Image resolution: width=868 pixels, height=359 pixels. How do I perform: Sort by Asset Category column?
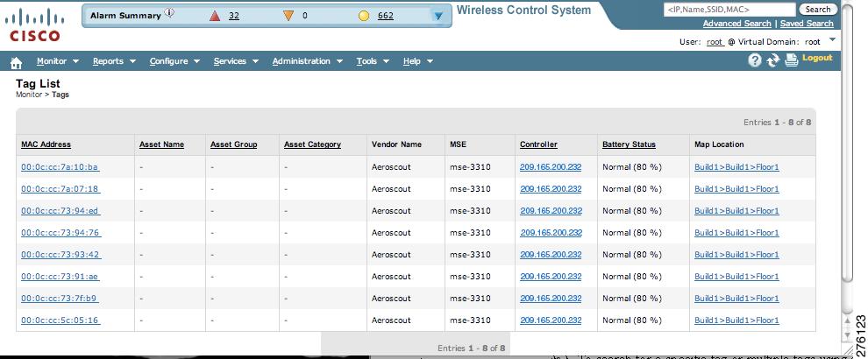[312, 144]
